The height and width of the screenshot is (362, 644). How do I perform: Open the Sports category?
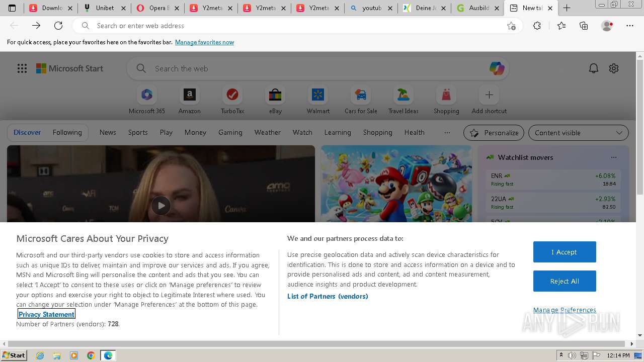click(x=138, y=132)
